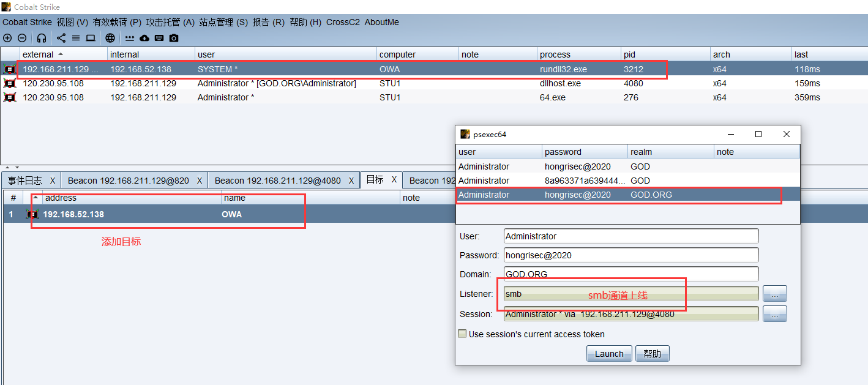Open credentials view (asterisks icon)
This screenshot has height=385, width=868.
(x=130, y=38)
